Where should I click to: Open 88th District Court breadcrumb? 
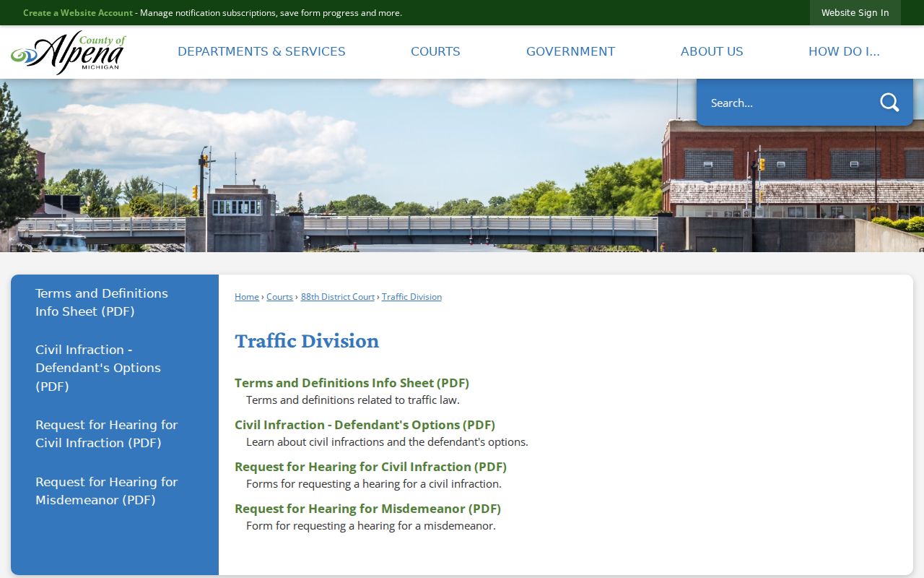338,297
